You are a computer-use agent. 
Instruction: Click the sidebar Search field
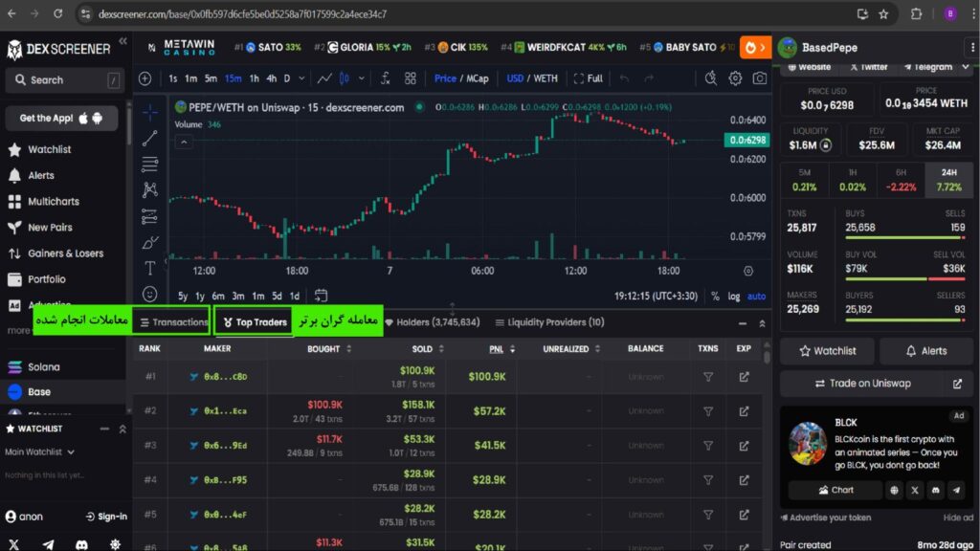pos(63,80)
